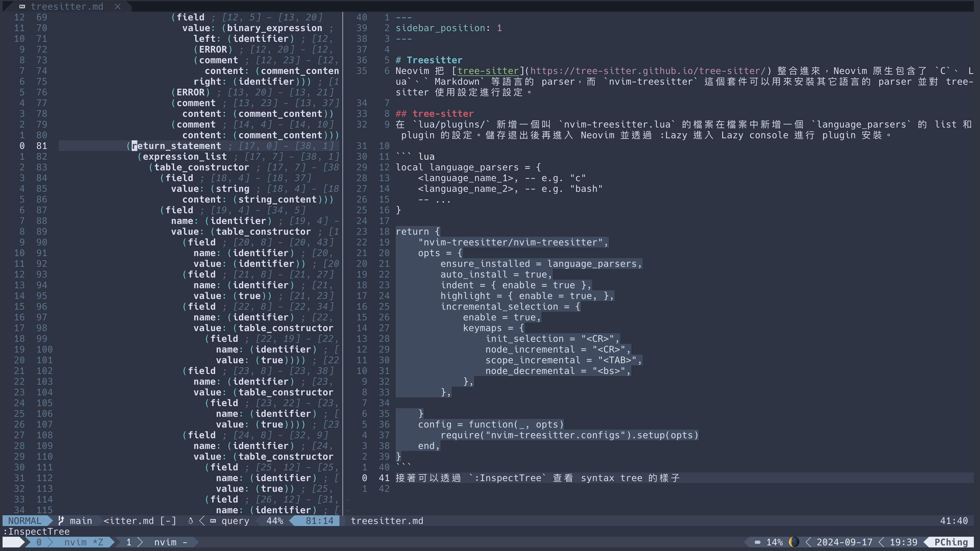Click the :InspectTree command line text

click(36, 532)
